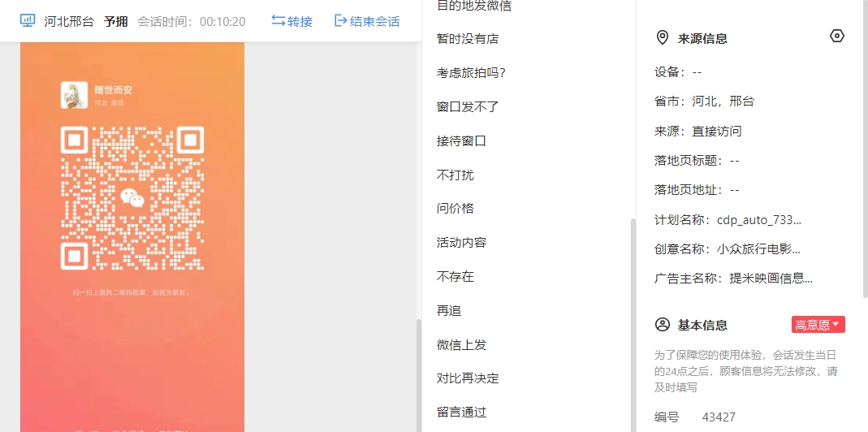Select quick reply 暂时没有店

(x=468, y=39)
